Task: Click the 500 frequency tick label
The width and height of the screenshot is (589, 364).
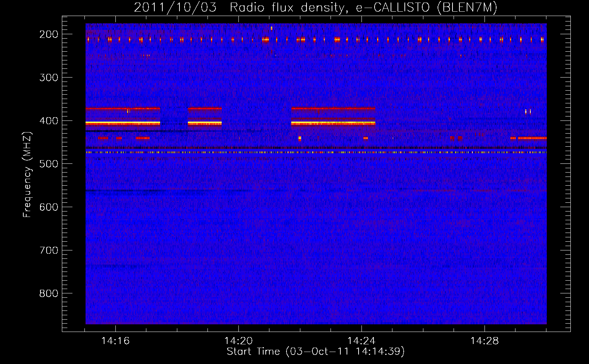Action: [x=49, y=164]
